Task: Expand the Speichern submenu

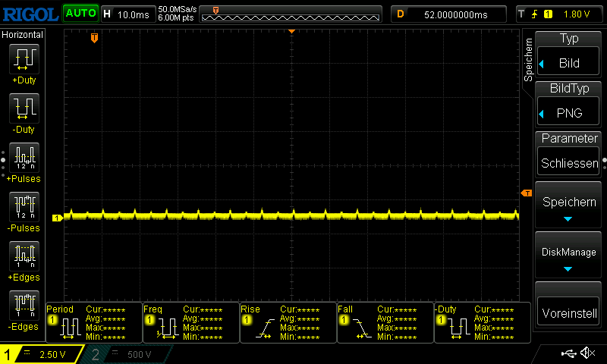Action: coord(568,206)
